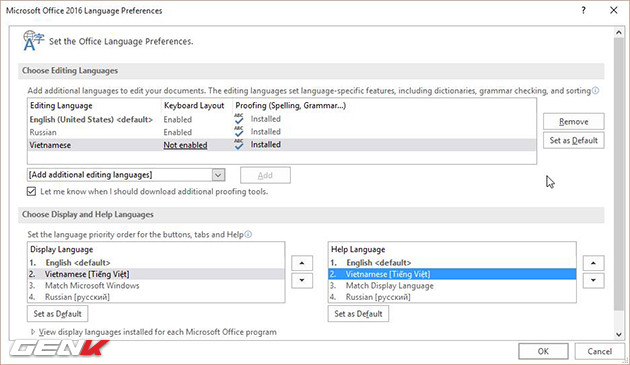
Task: Confirm with the OK button
Action: coord(543,351)
